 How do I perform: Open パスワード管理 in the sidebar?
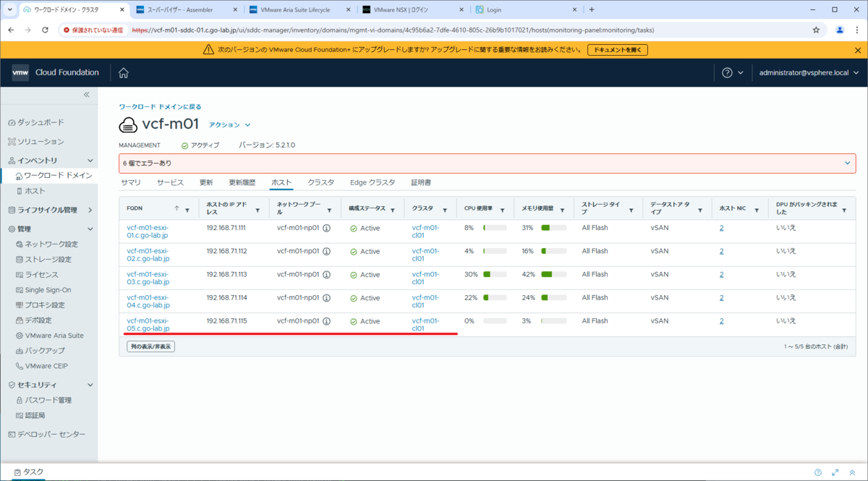click(43, 400)
